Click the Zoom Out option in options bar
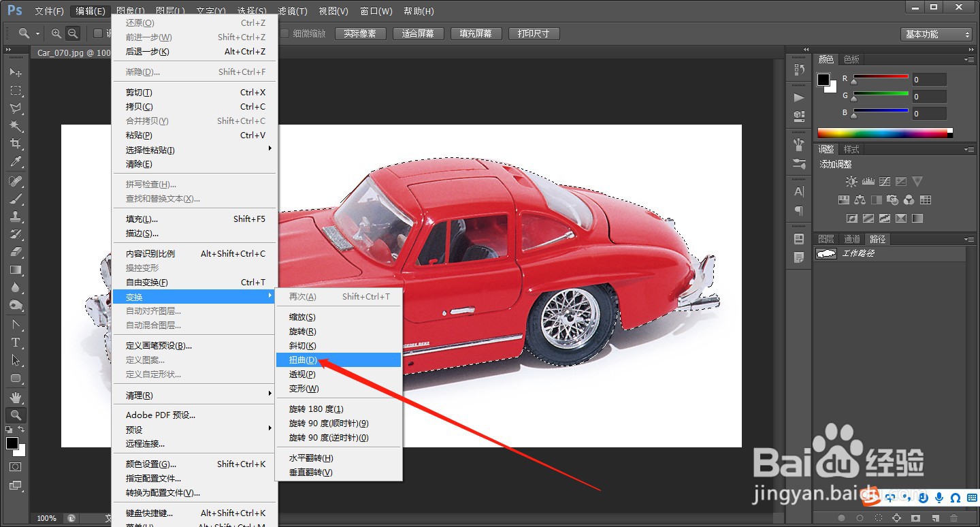 [x=72, y=33]
